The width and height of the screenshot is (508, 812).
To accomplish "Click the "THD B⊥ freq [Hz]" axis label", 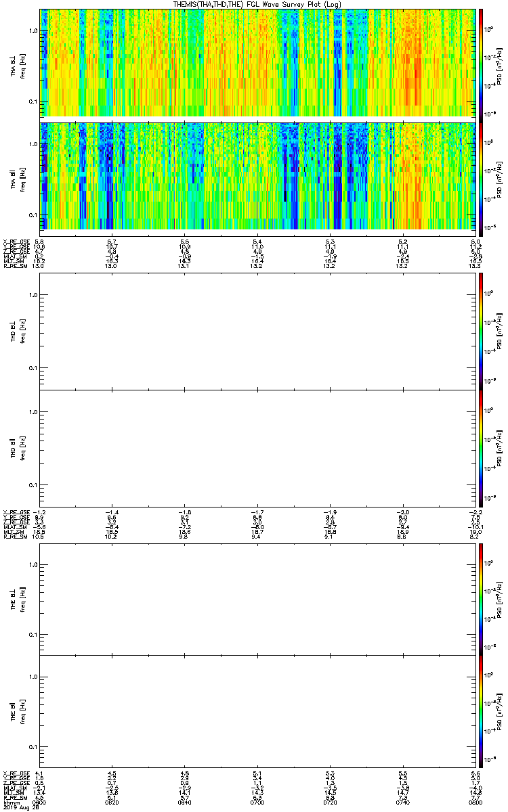I will 16,331.
